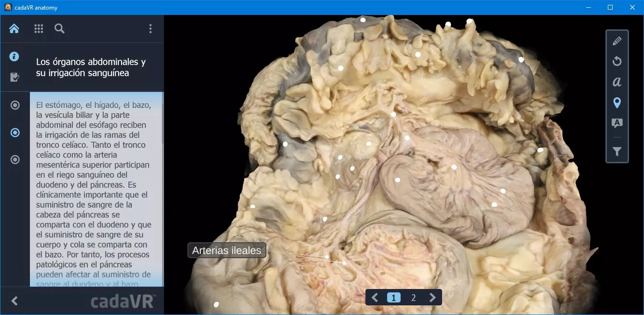Select the first radio step in sidebar
Viewport: 644px width, 315px height.
tap(15, 105)
